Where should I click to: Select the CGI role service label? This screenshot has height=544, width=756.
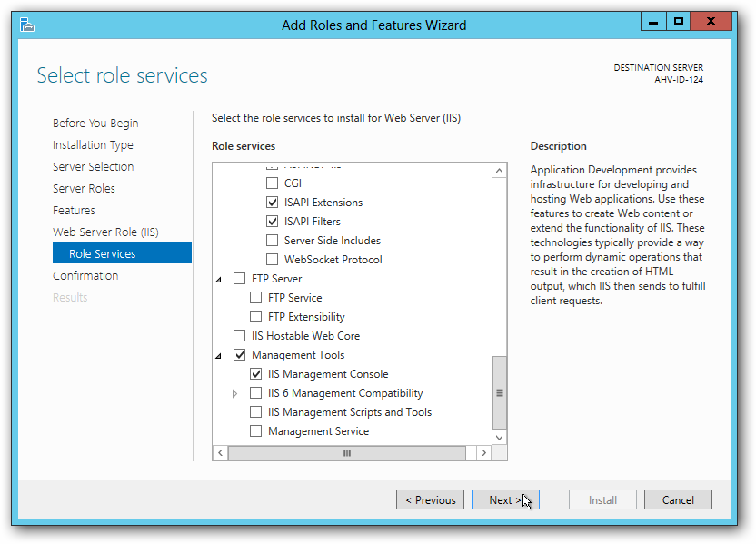click(293, 183)
